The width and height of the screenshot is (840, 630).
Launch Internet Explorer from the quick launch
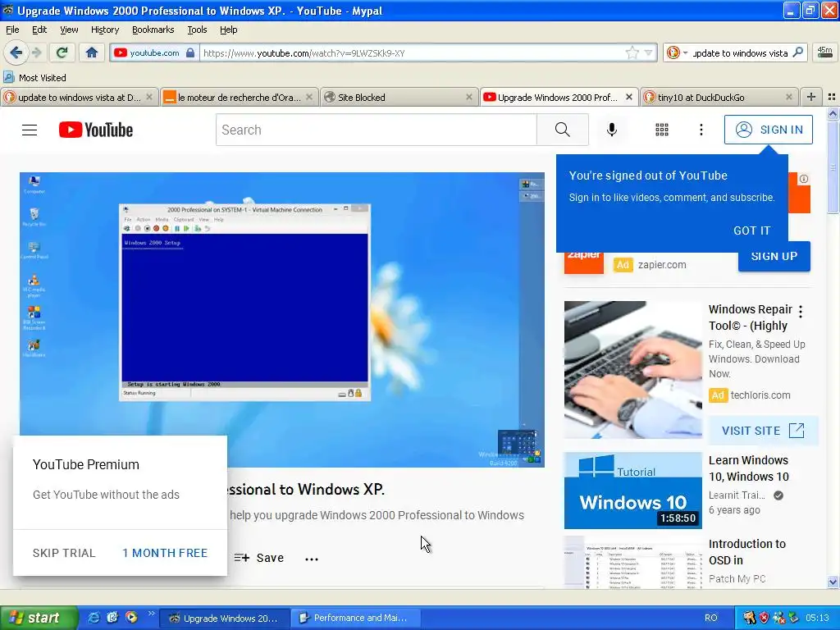(93, 618)
